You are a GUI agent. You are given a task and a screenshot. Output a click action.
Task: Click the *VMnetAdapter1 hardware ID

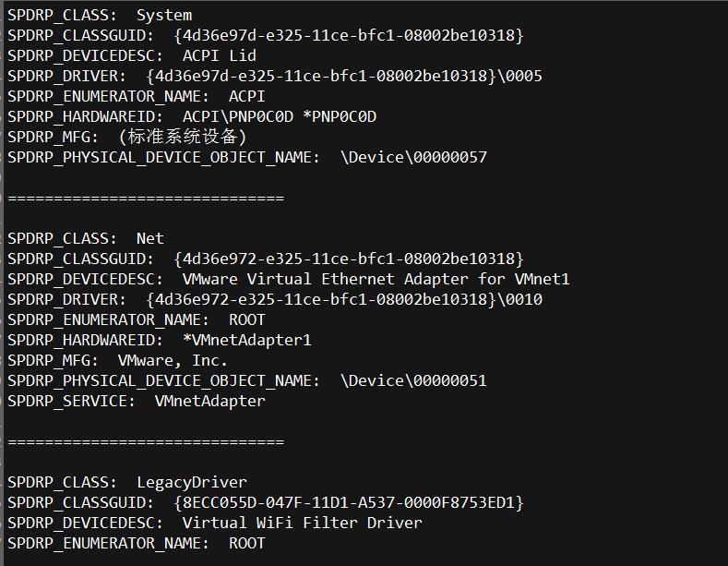point(247,340)
